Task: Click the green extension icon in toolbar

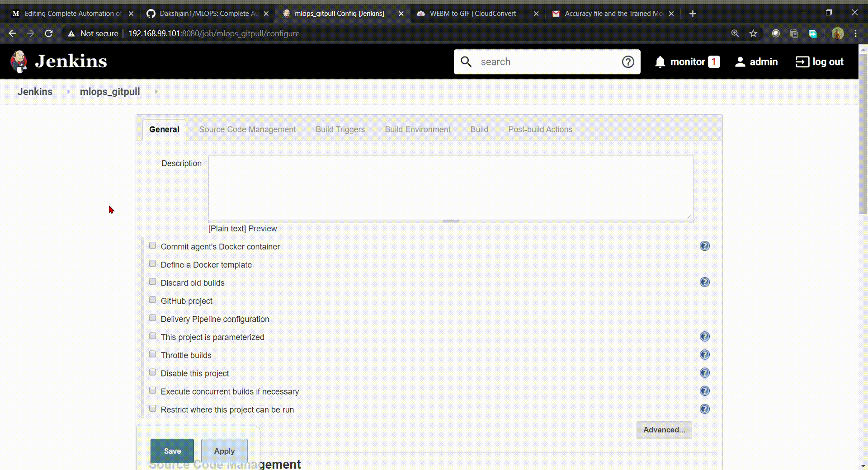Action: [812, 33]
